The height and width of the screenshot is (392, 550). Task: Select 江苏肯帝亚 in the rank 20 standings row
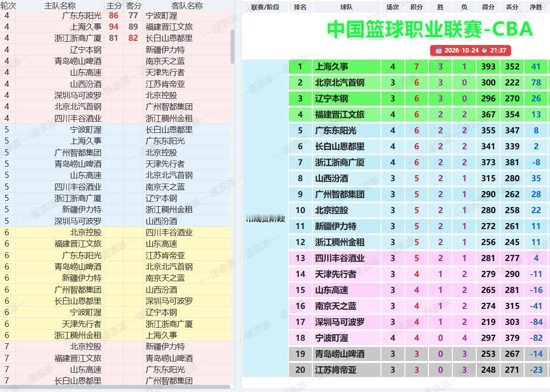click(335, 370)
